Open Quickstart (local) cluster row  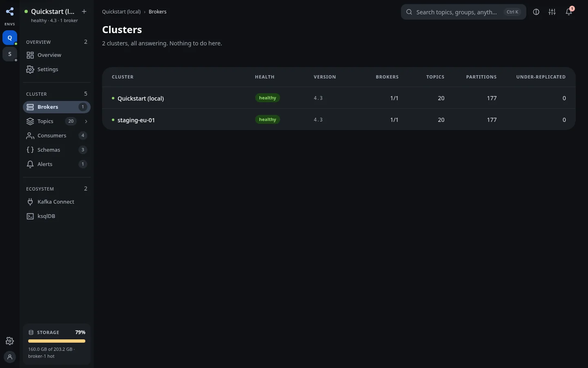[339, 98]
